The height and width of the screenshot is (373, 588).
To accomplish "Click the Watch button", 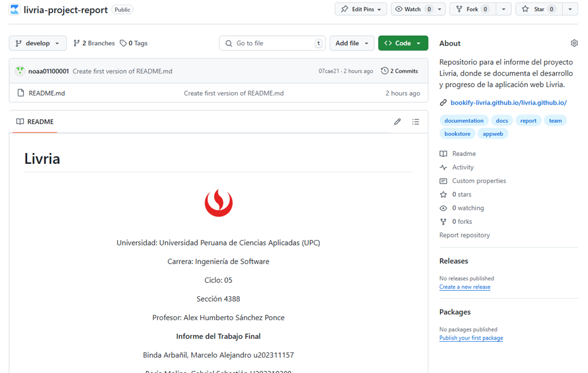I will pos(412,9).
